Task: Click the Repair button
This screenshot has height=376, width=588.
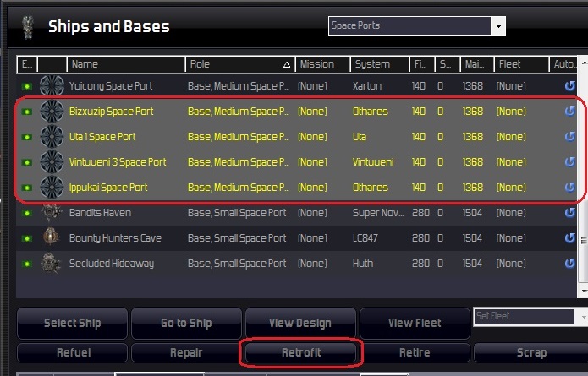Action: point(186,353)
